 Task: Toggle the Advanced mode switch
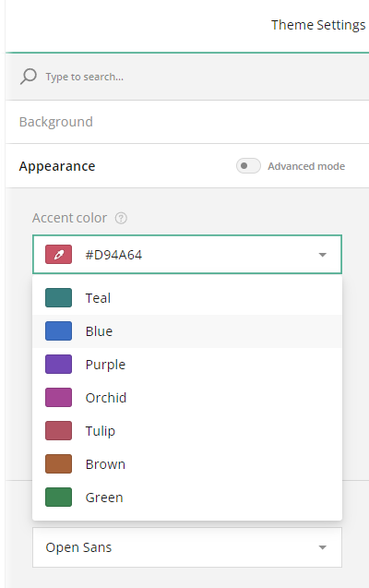(x=248, y=166)
